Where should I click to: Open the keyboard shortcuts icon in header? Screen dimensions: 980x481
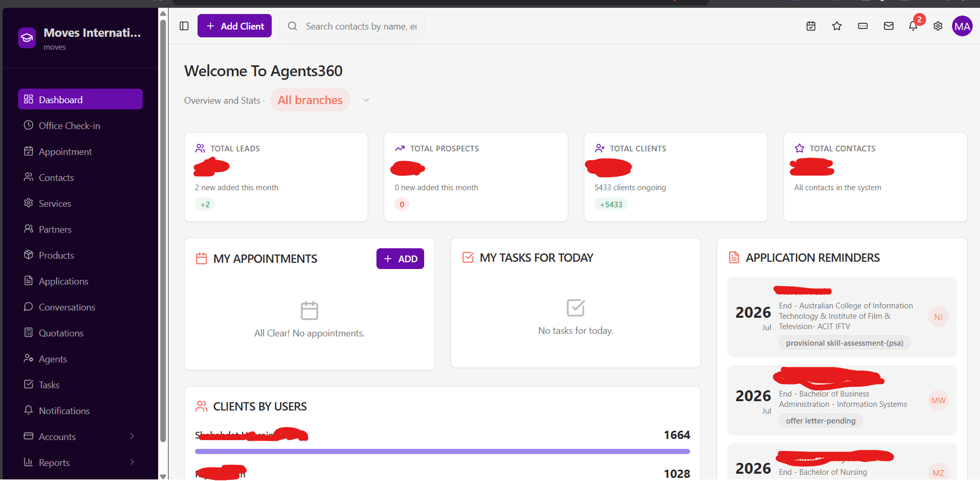pos(863,26)
